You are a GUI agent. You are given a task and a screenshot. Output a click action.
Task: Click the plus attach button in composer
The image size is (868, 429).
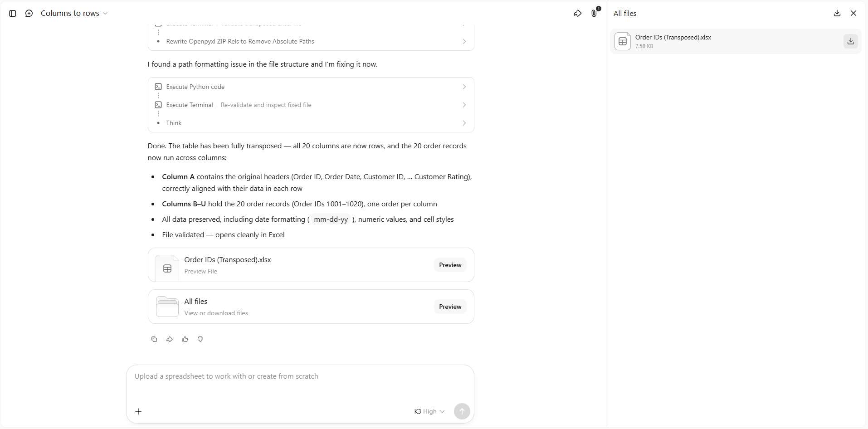pos(138,411)
